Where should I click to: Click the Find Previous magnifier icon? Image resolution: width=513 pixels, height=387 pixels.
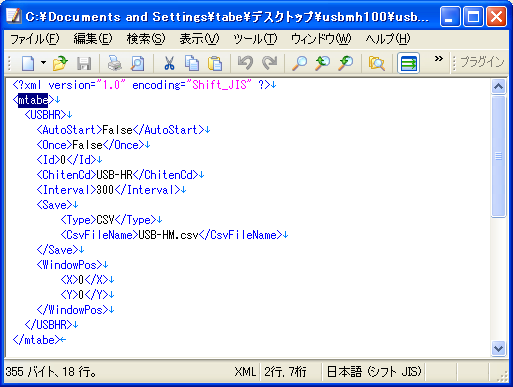pyautogui.click(x=322, y=63)
